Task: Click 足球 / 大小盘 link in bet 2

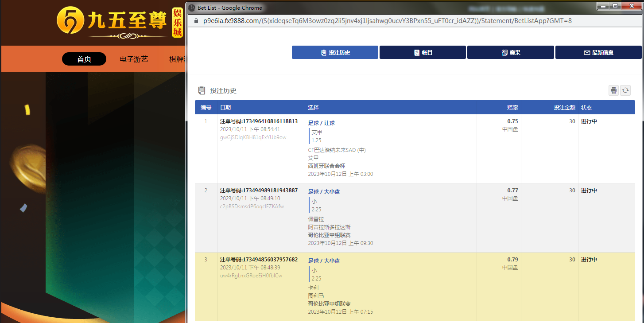Action: [x=324, y=192]
